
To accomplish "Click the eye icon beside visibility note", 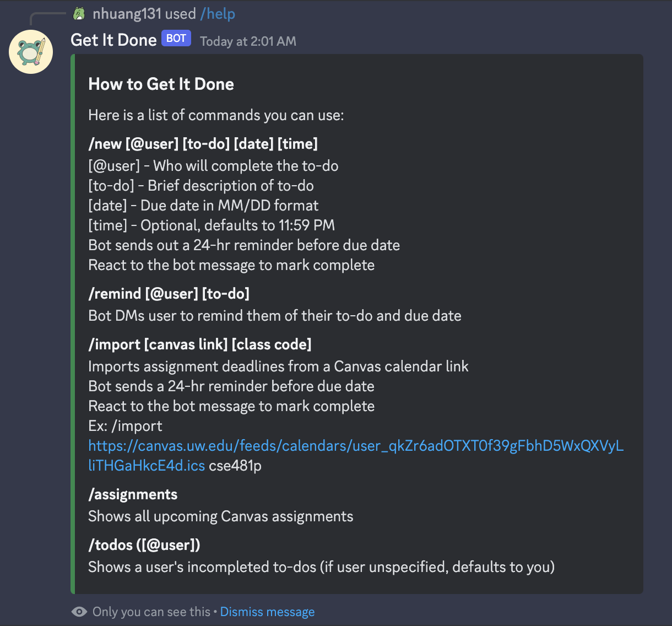I will (x=79, y=612).
